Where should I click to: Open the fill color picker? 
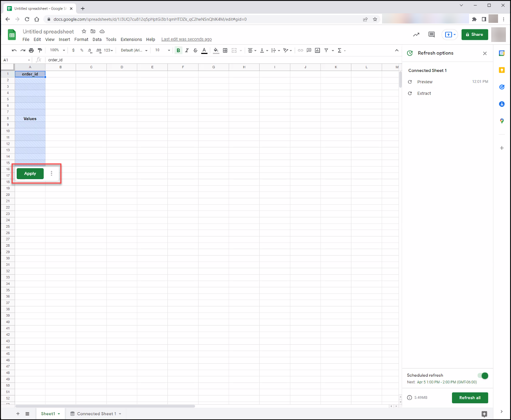click(216, 50)
